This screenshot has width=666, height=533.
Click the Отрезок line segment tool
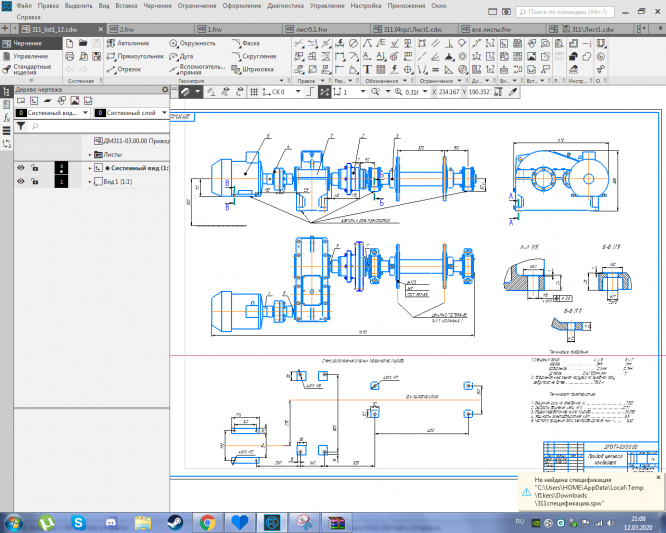126,70
